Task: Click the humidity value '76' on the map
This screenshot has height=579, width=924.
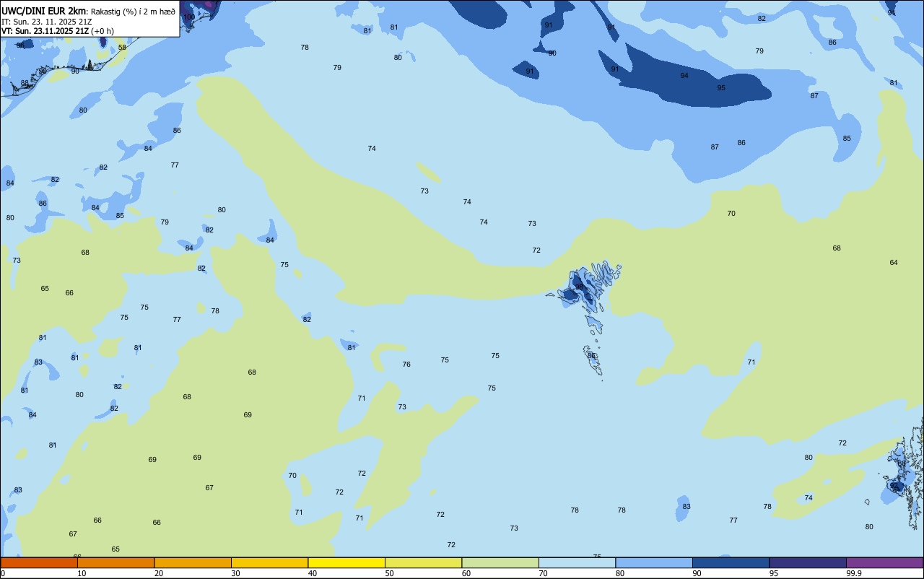Action: (x=406, y=364)
